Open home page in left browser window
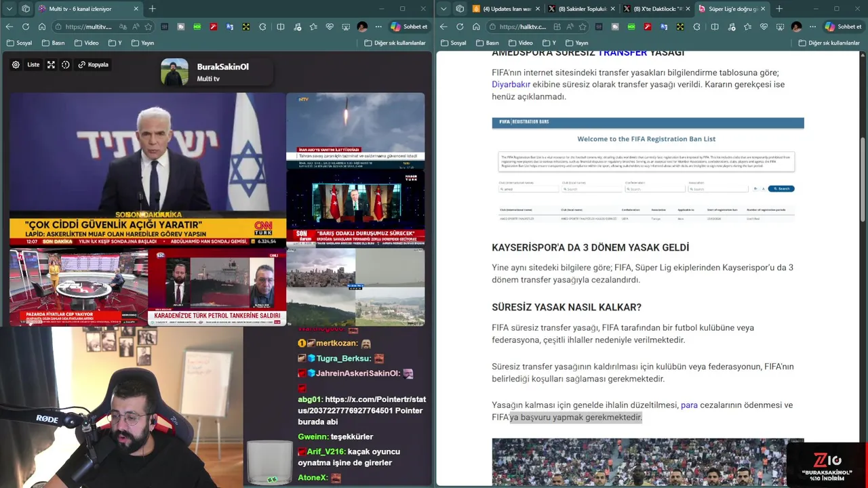This screenshot has height=488, width=868. (41, 26)
